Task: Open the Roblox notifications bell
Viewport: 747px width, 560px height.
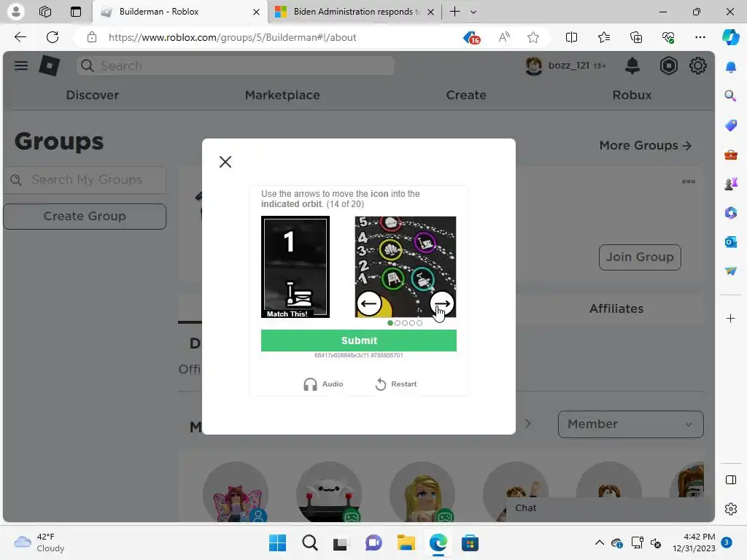Action: [x=632, y=66]
